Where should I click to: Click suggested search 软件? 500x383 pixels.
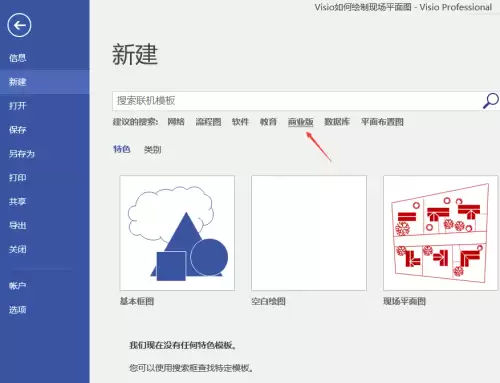(x=240, y=122)
